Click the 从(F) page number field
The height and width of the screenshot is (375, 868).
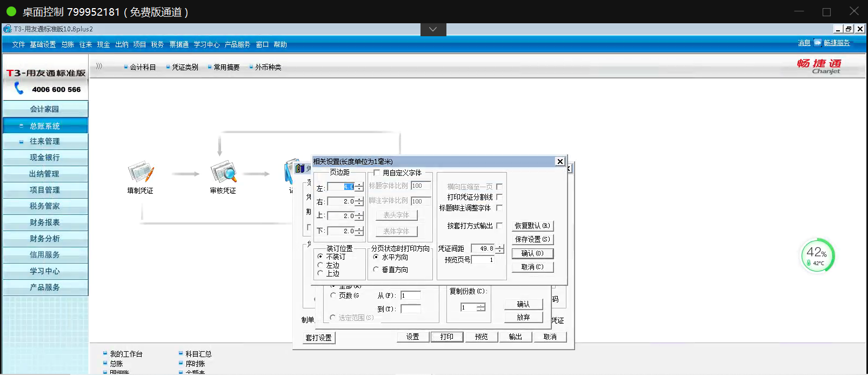410,295
